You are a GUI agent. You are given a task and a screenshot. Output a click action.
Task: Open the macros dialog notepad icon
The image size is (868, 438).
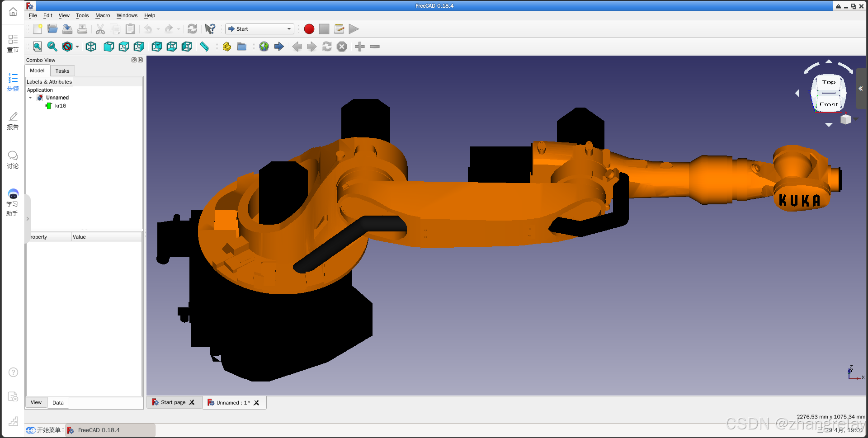pos(339,29)
